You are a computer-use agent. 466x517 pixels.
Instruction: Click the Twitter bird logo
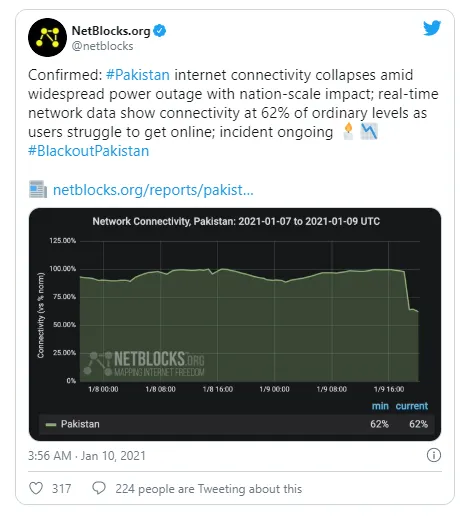[432, 28]
